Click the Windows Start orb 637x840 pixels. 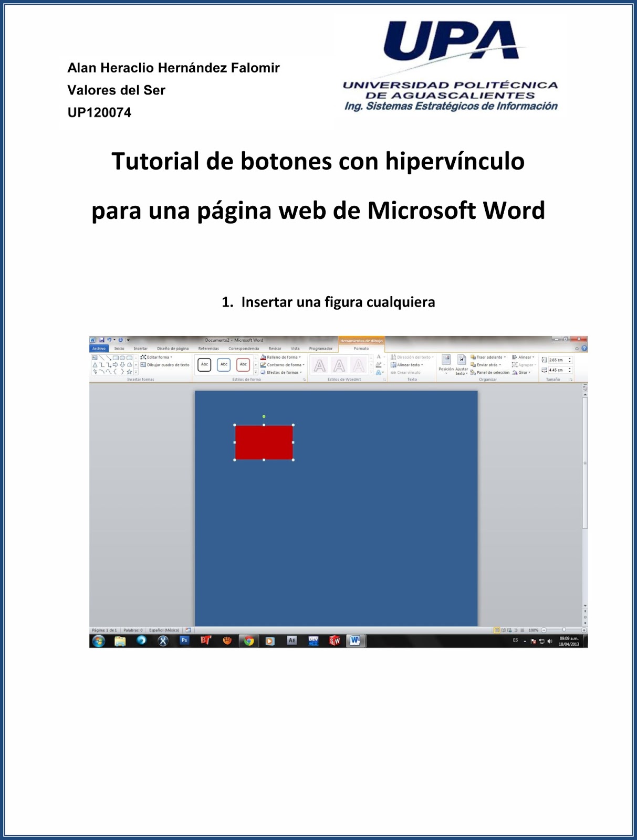(98, 640)
